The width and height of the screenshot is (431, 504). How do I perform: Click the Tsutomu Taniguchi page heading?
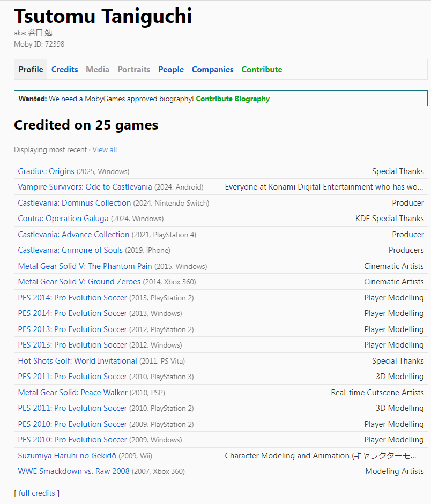[103, 16]
